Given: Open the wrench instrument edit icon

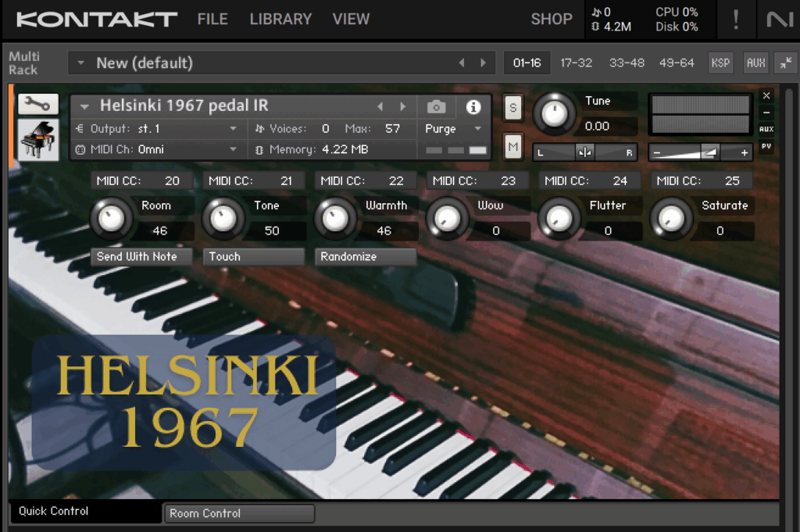Looking at the screenshot, I should coord(37,103).
